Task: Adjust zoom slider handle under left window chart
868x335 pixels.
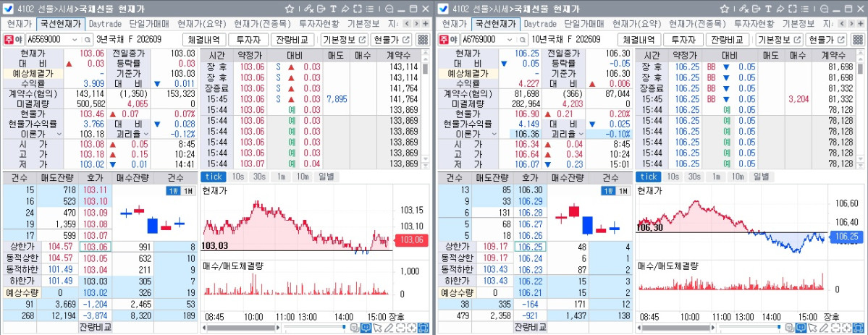Action: (x=344, y=327)
